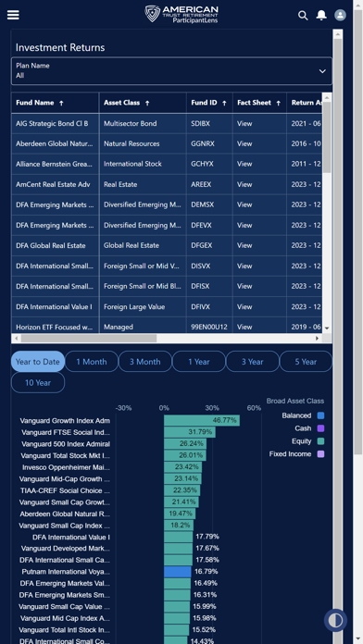363x644 pixels.
Task: Click the Fund ID column header
Action: [209, 103]
